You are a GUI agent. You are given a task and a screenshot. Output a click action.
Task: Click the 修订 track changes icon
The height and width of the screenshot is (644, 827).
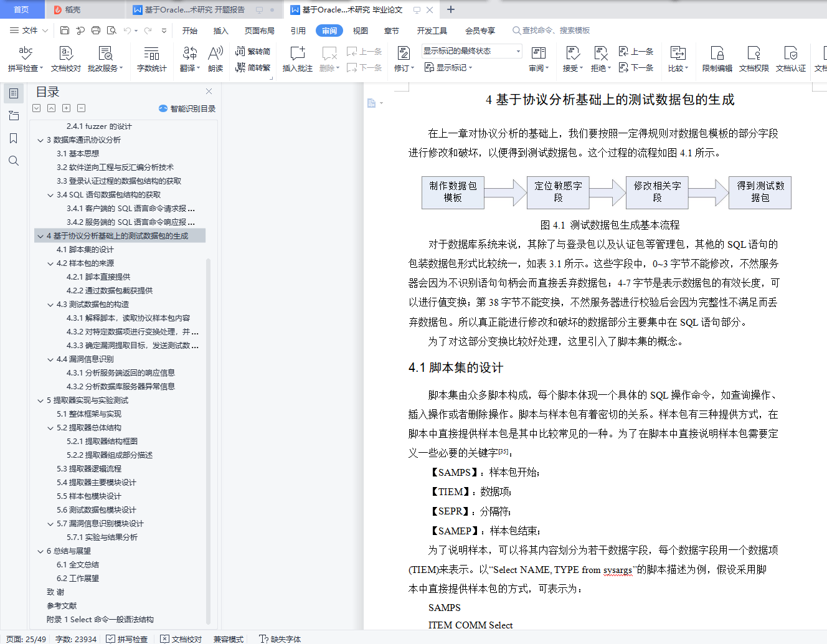pos(404,54)
